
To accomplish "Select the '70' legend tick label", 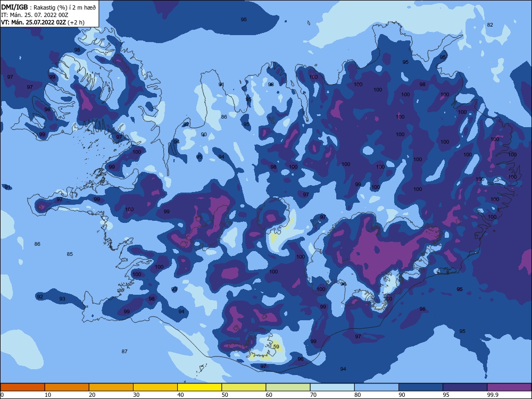I will point(313,395).
